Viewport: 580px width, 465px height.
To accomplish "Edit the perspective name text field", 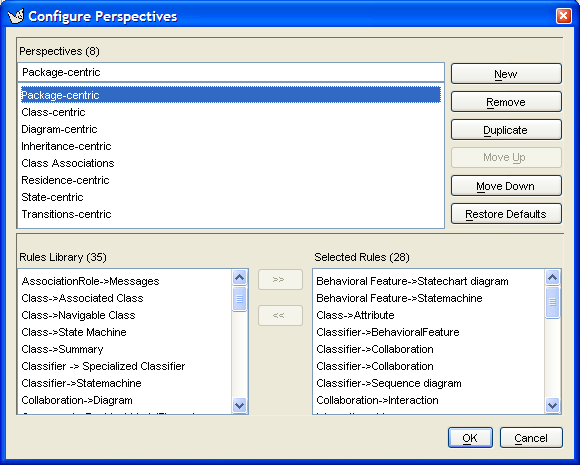I will [x=231, y=72].
